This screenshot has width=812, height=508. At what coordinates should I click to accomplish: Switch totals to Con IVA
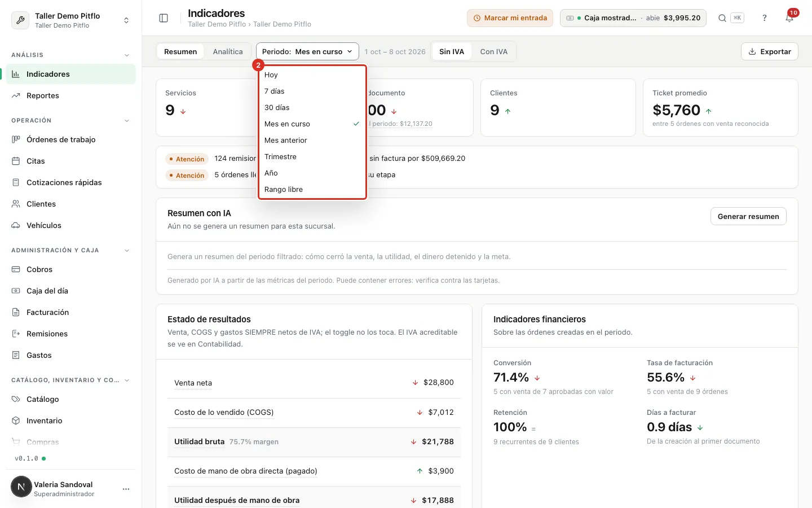coord(493,51)
